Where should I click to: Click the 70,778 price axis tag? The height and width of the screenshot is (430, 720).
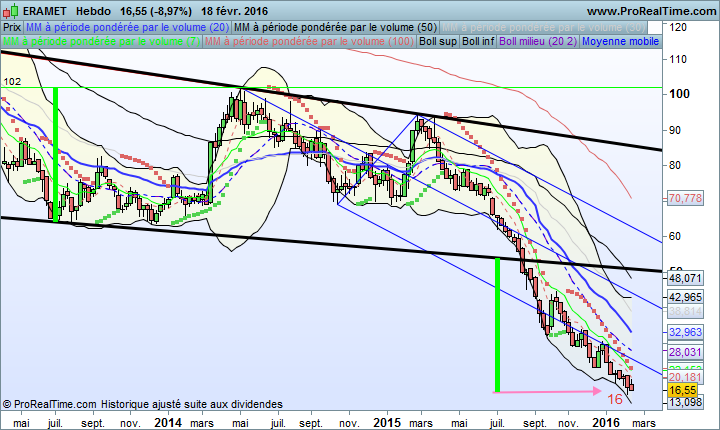[685, 198]
